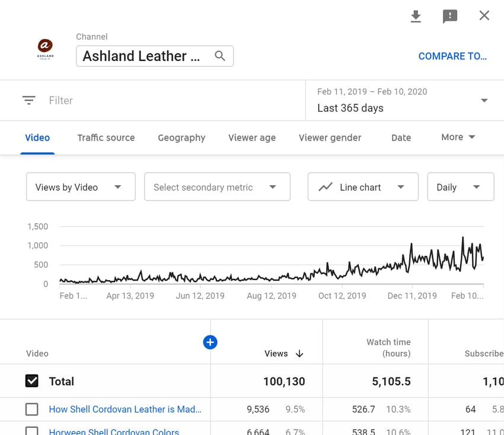
Task: Click the Oct 12, 2019 axis label
Action: pos(342,296)
